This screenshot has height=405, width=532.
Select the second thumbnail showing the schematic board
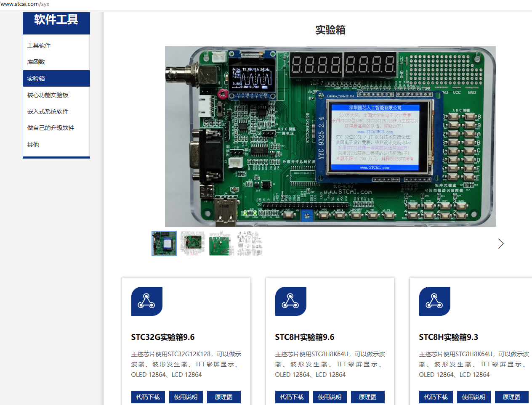tap(193, 244)
